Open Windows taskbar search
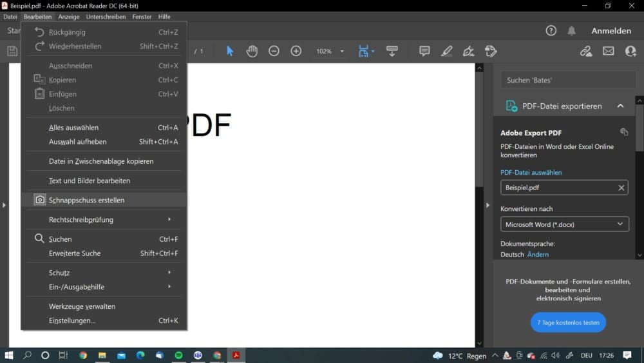This screenshot has height=363, width=644. 27,355
